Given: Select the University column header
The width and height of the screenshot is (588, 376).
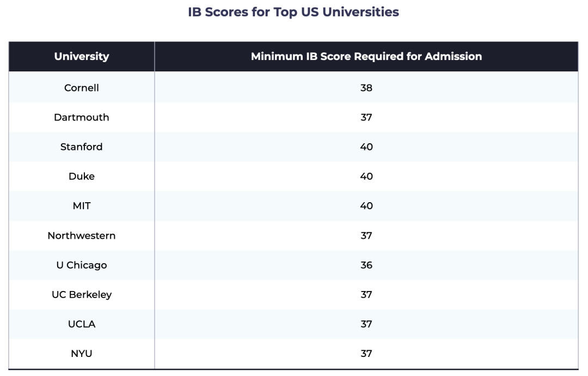Looking at the screenshot, I should point(81,56).
